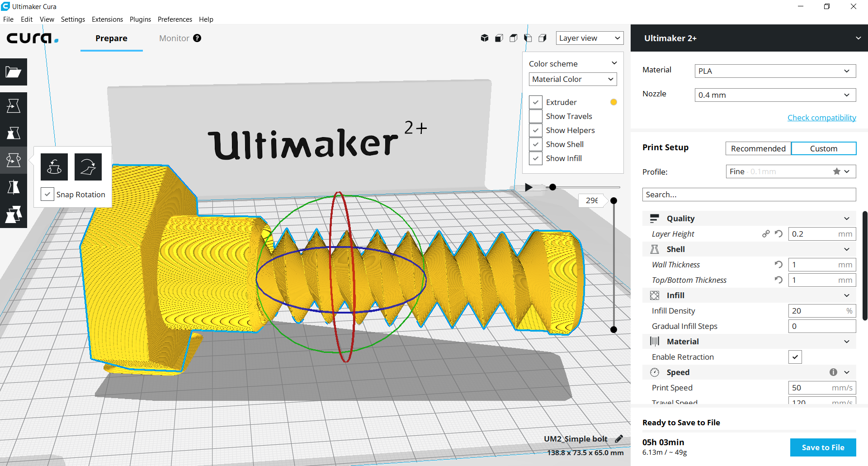The width and height of the screenshot is (868, 466).
Task: Click the Speed section info icon
Action: 833,372
